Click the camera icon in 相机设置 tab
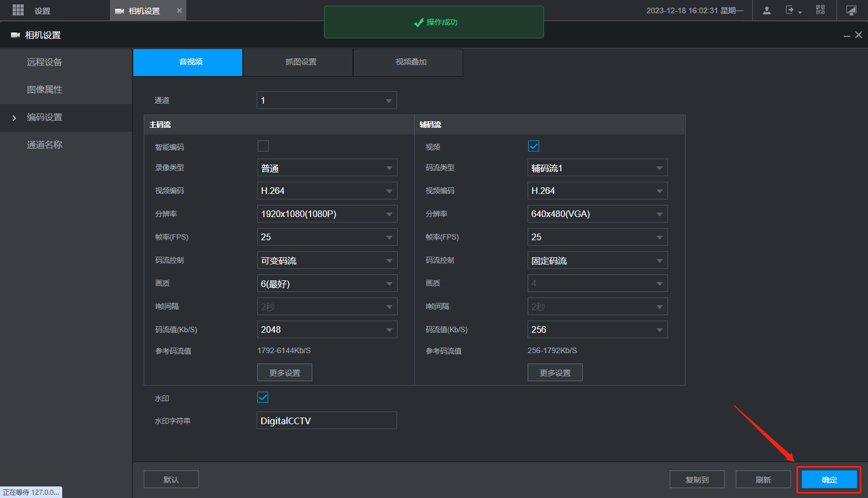 pos(119,11)
